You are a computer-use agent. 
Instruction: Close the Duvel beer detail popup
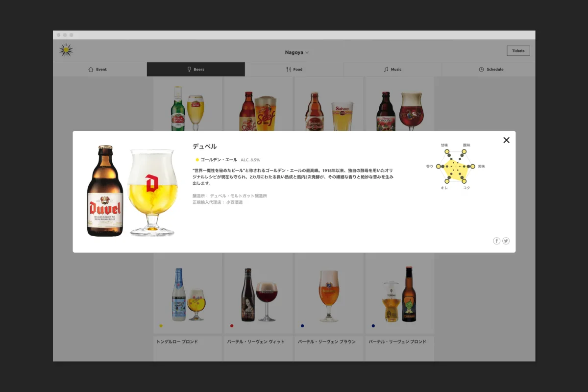click(x=506, y=140)
